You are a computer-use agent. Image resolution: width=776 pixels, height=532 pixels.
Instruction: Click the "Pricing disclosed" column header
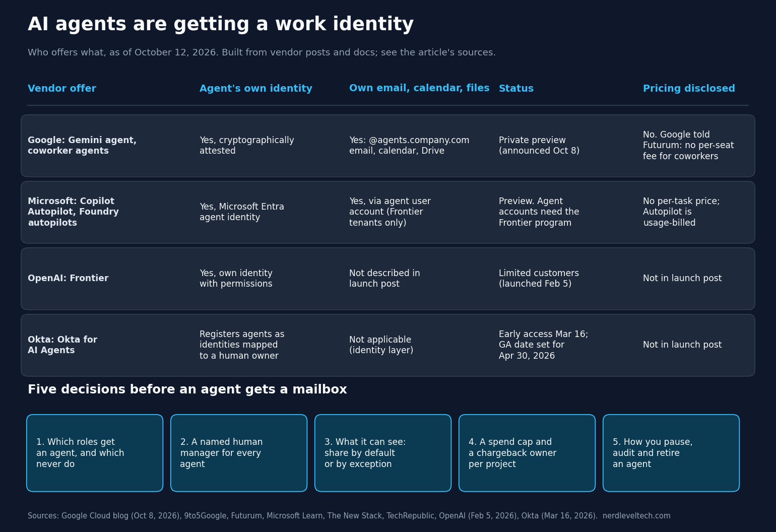pyautogui.click(x=689, y=89)
